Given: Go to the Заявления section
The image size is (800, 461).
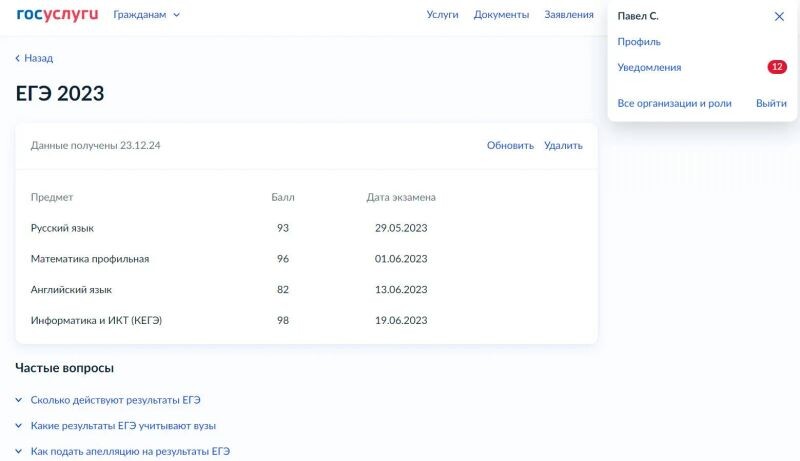Looking at the screenshot, I should click(x=568, y=15).
